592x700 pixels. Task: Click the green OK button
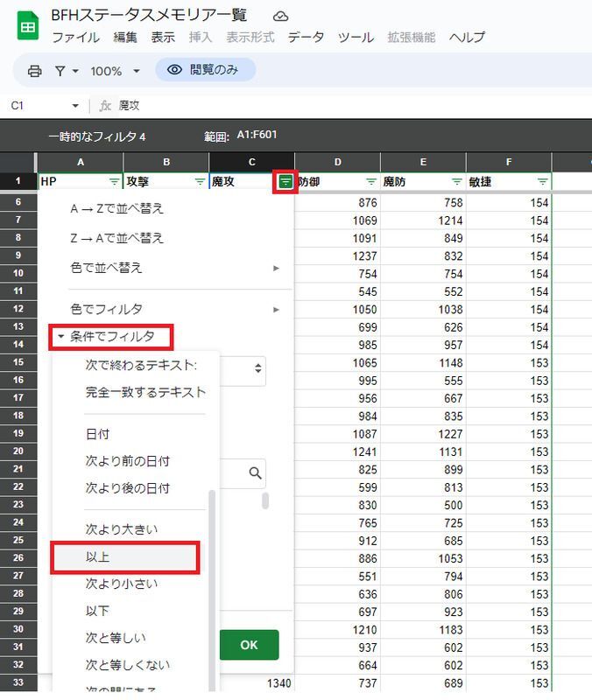pos(249,645)
